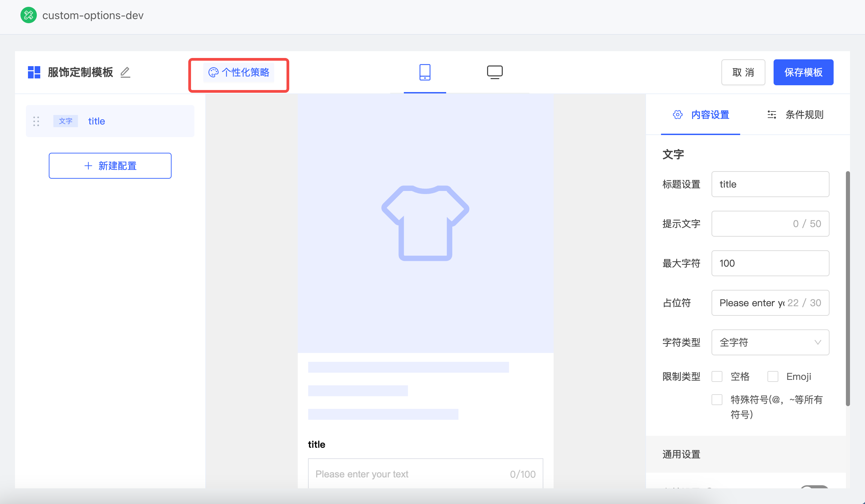The height and width of the screenshot is (504, 865).
Task: Save template with 保存模板 button
Action: [803, 72]
